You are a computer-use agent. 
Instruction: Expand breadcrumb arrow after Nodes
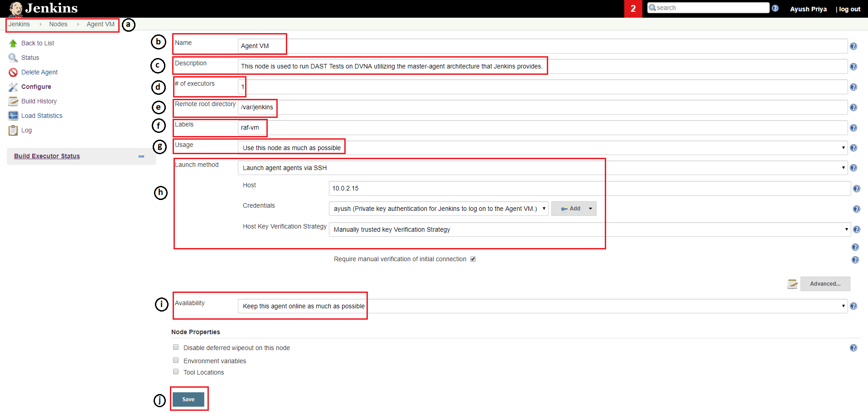(x=78, y=24)
